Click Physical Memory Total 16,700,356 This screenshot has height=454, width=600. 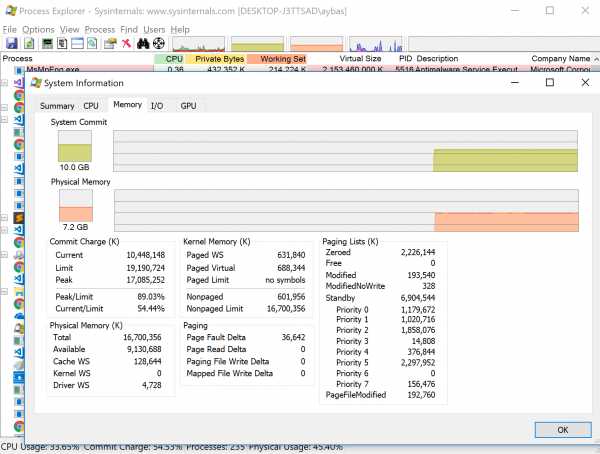(142, 337)
